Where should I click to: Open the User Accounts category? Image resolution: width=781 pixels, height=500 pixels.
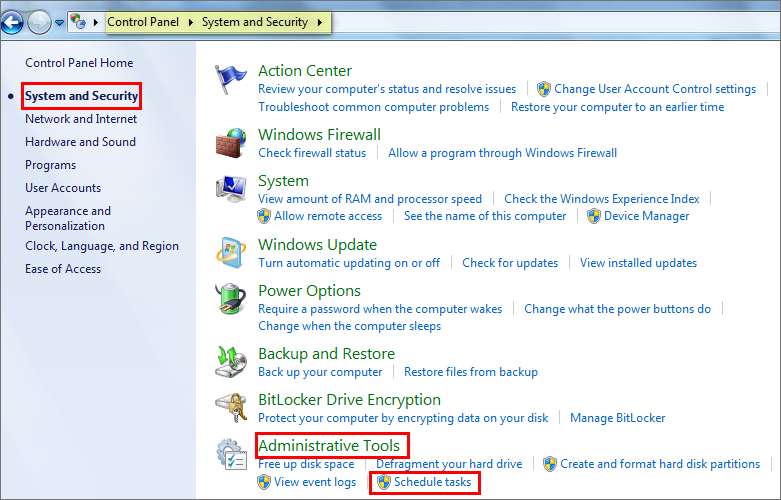pos(63,188)
